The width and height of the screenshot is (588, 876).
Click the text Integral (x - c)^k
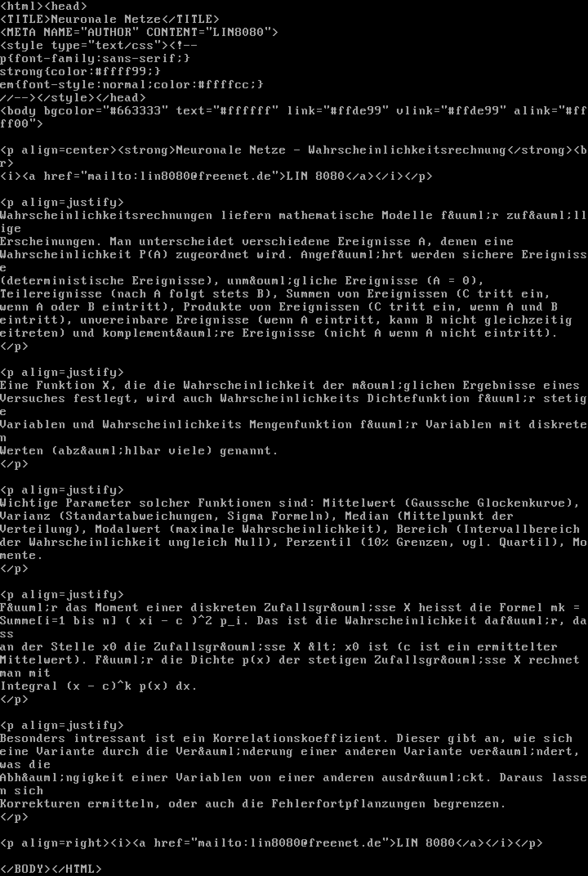[x=66, y=686]
